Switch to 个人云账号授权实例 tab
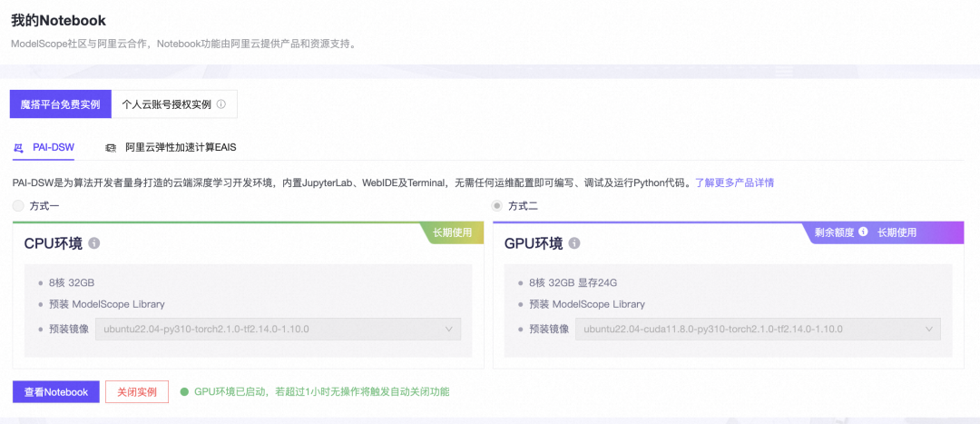This screenshot has width=980, height=424. click(174, 104)
